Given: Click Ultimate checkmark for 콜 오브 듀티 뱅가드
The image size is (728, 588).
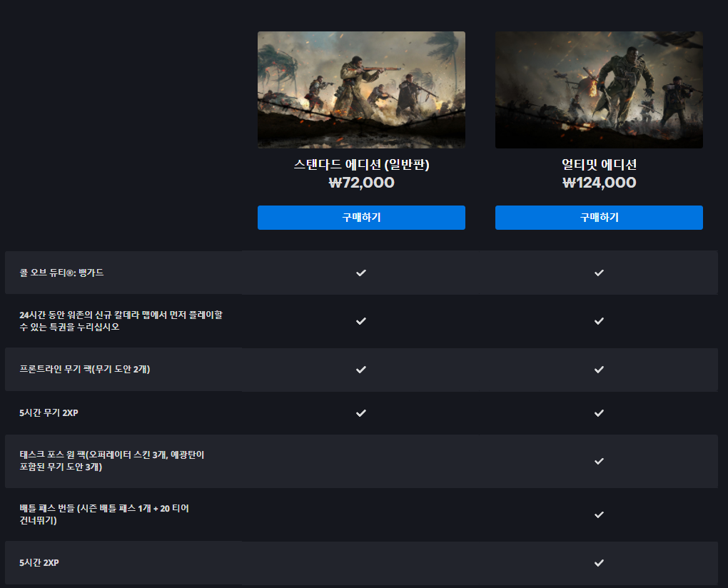Looking at the screenshot, I should pos(599,273).
